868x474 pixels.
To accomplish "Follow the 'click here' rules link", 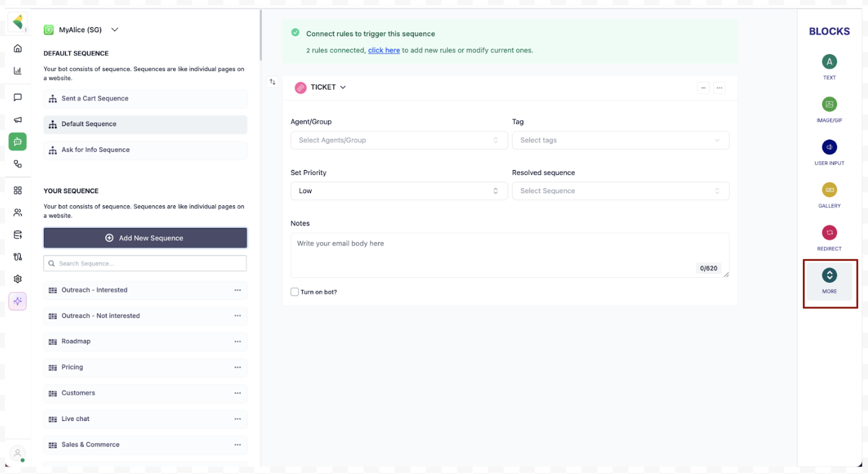I will 384,51.
